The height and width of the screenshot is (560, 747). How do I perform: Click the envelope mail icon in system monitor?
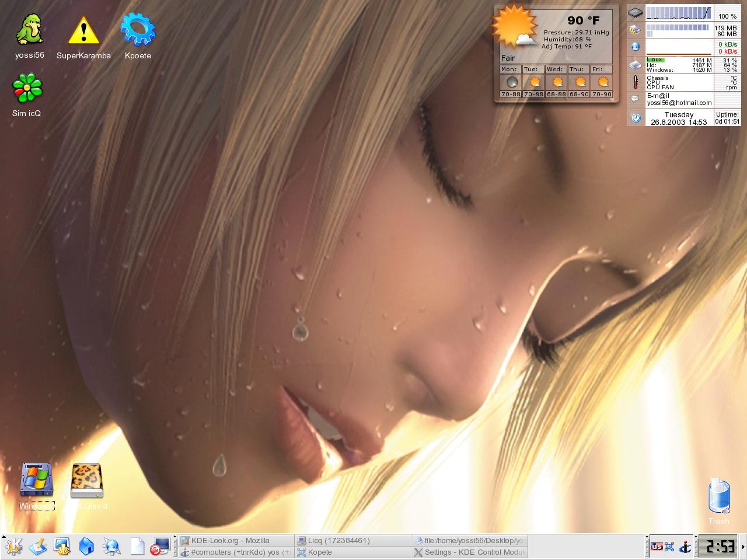(x=635, y=99)
